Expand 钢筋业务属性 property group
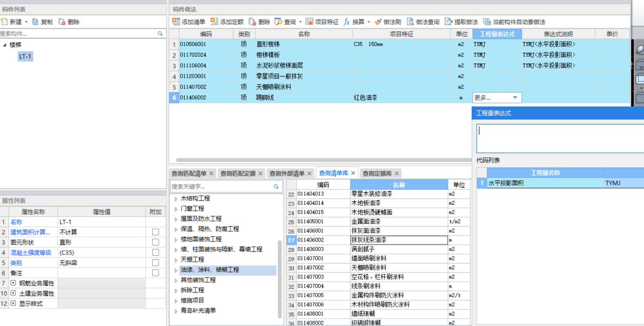The image size is (644, 326). 13,283
